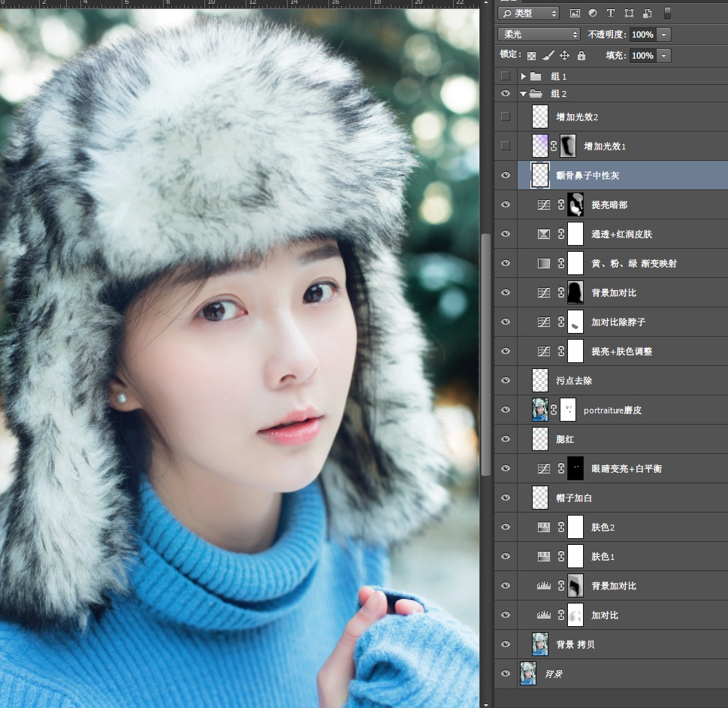Click the curves icon on 加对比除脖子
This screenshot has width=728, height=708.
pyautogui.click(x=544, y=322)
